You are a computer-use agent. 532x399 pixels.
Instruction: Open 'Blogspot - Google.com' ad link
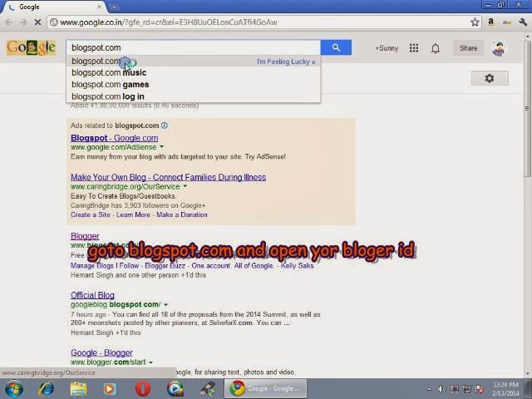coord(115,138)
